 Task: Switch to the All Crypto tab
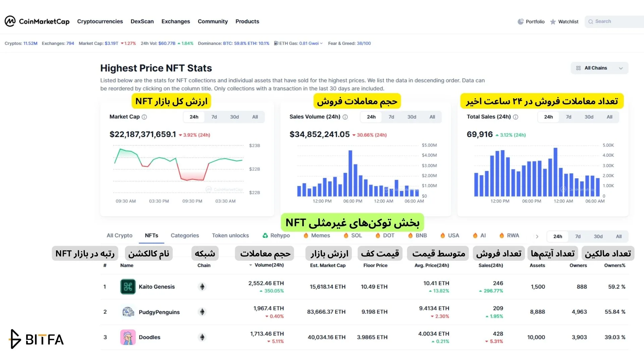pyautogui.click(x=119, y=236)
